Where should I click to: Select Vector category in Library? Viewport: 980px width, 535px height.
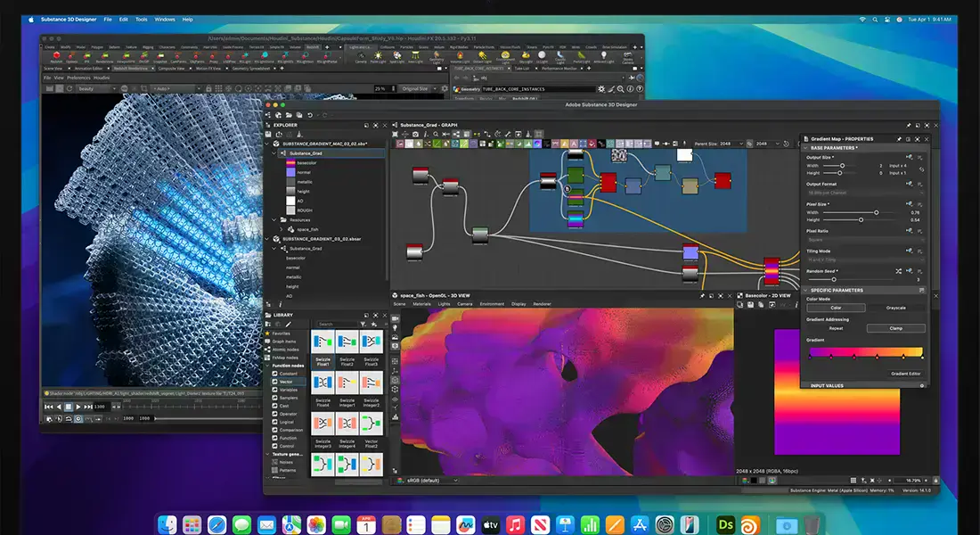286,382
